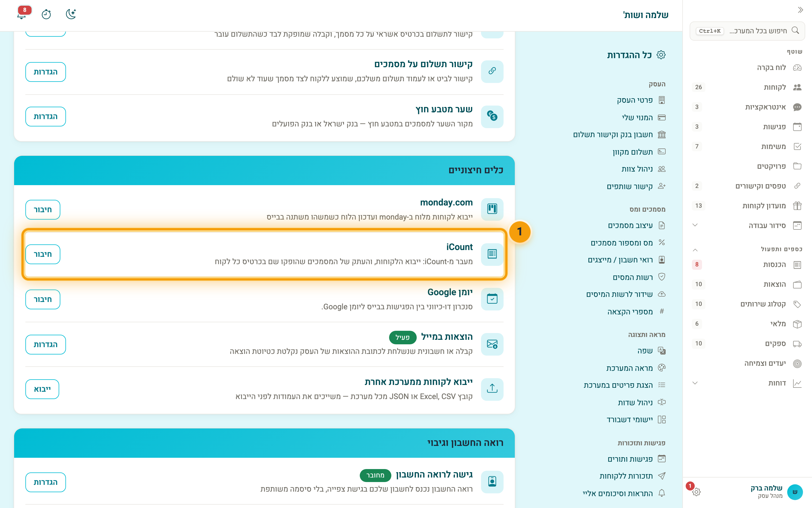Screen dimensions: 812x508
Task: Click the monday.com integration icon
Action: (x=492, y=209)
